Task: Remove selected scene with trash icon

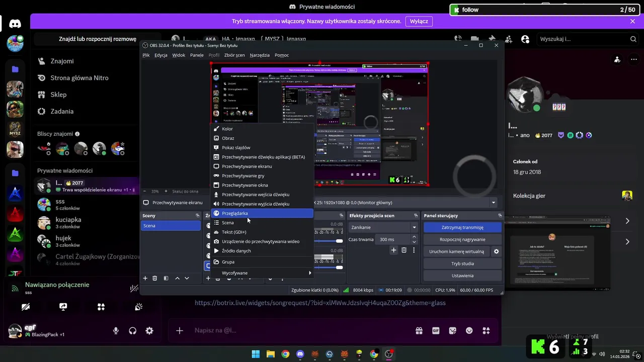Action: [155, 278]
